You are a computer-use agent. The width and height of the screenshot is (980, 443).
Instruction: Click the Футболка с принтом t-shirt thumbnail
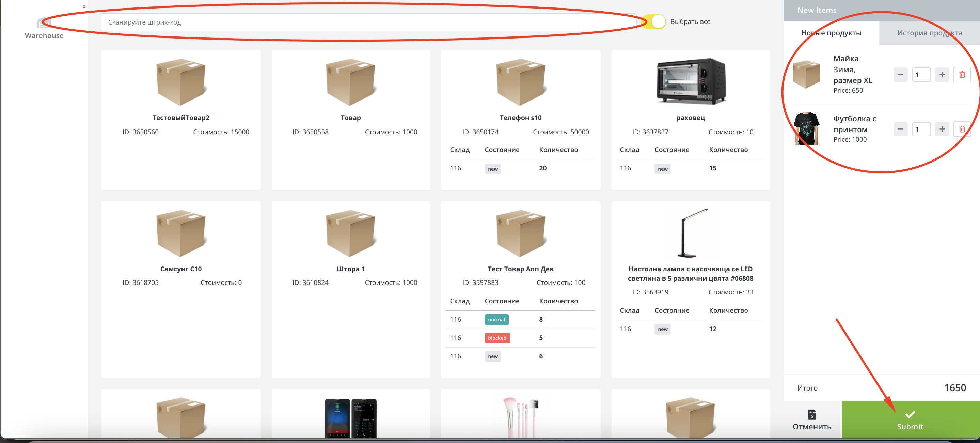point(806,128)
